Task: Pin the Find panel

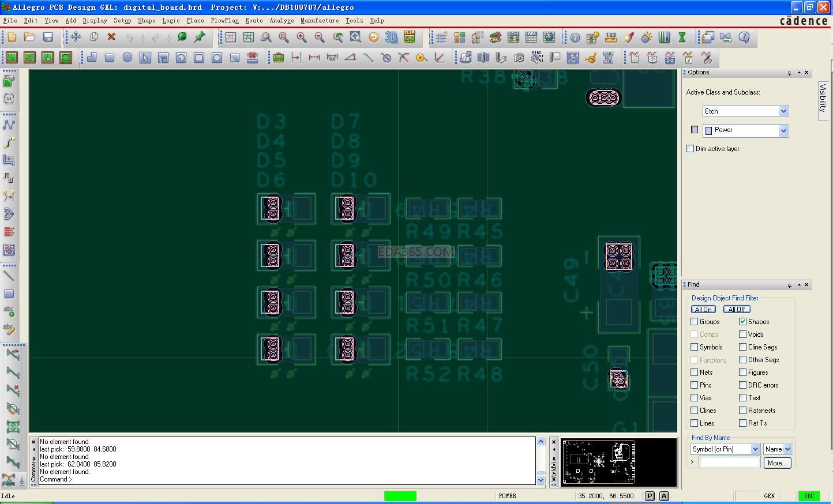Action: pyautogui.click(x=789, y=285)
